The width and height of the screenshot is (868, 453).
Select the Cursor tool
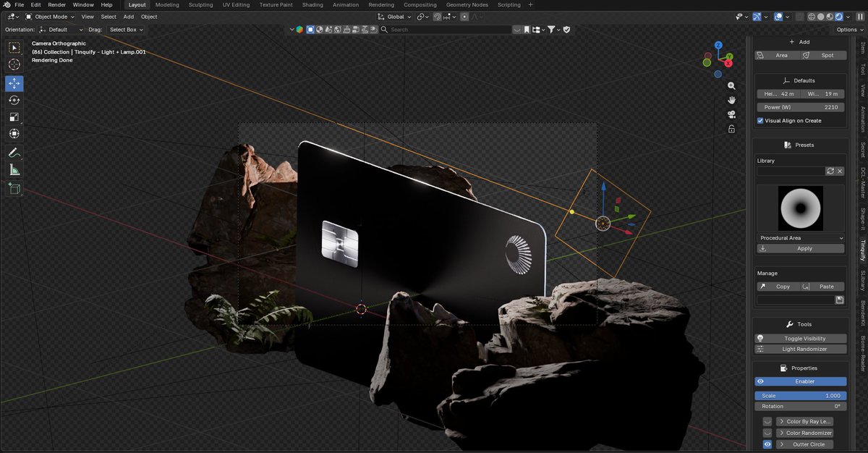tap(14, 65)
